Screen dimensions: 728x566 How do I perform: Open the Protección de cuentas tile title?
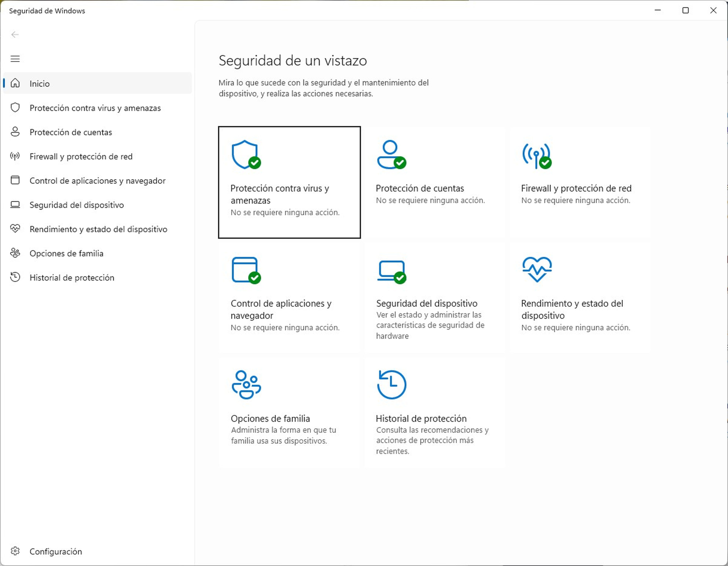tap(420, 188)
